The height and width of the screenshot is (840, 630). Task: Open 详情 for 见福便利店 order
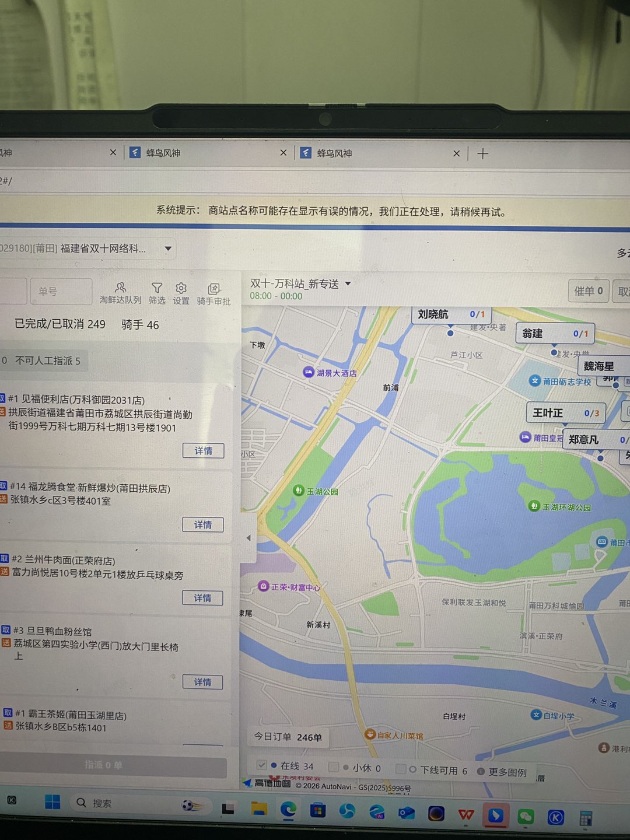point(203,450)
